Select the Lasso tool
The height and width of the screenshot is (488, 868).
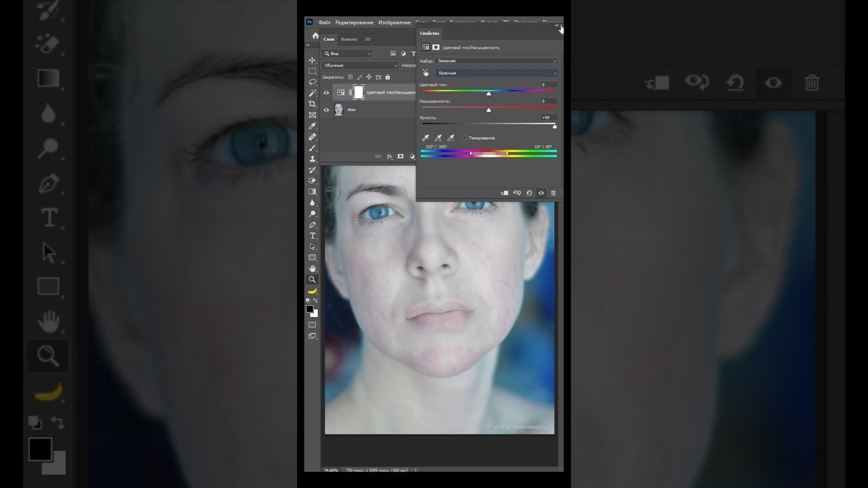[313, 81]
